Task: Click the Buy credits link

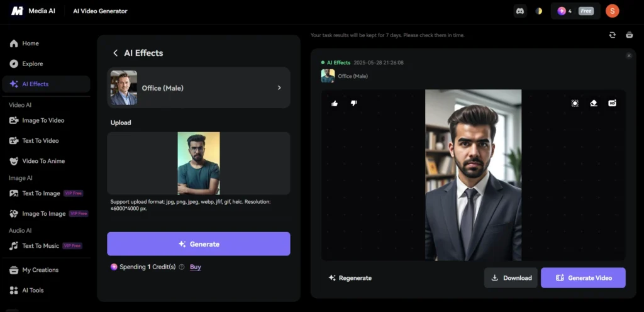Action: click(196, 267)
